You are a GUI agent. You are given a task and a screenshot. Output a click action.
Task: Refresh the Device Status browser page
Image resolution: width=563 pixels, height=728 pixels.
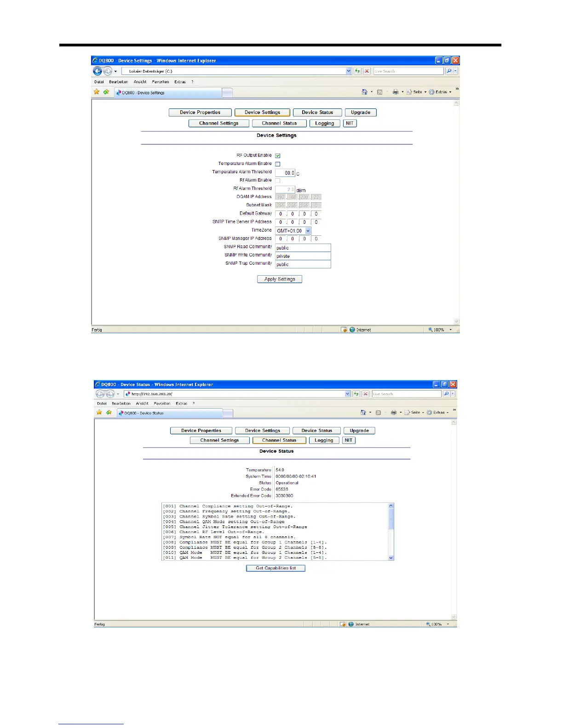(356, 394)
